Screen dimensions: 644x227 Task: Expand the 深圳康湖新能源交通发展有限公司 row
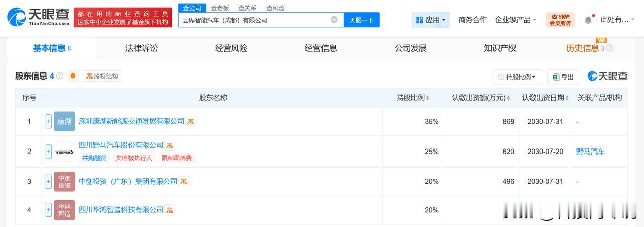49,121
